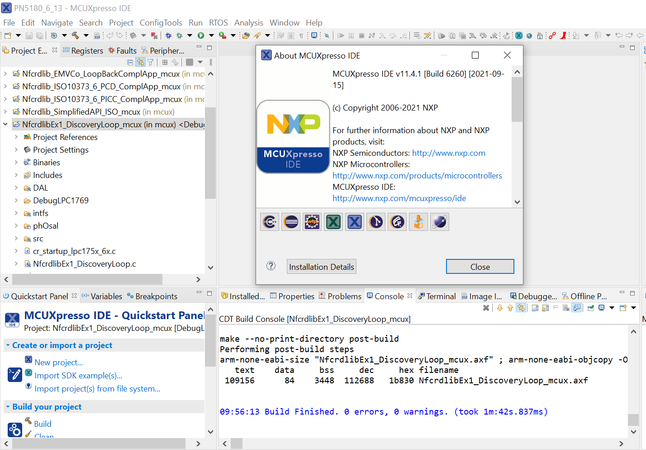Click the Build gears icon in Quickstart Panel
The height and width of the screenshot is (450, 646).
pyautogui.click(x=15, y=429)
